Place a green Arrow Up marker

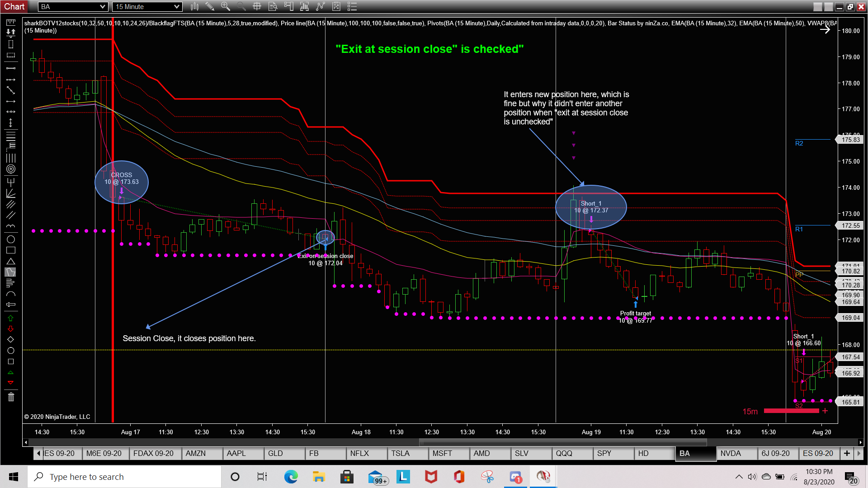point(11,318)
